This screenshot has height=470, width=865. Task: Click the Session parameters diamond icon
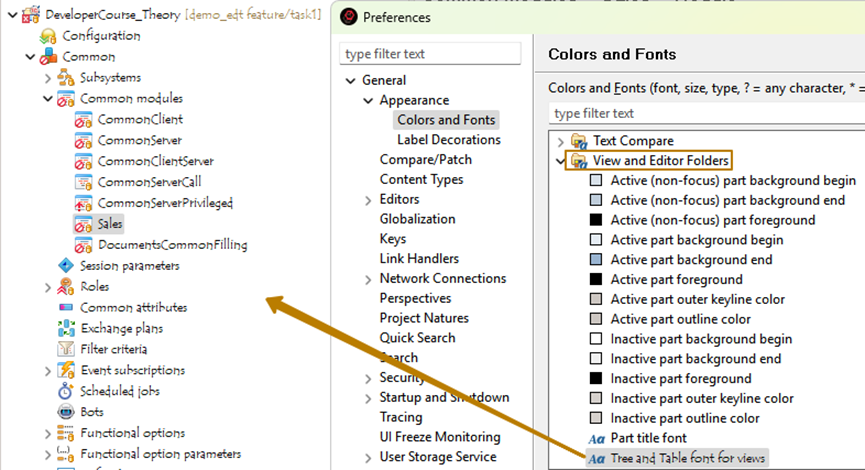(x=66, y=266)
